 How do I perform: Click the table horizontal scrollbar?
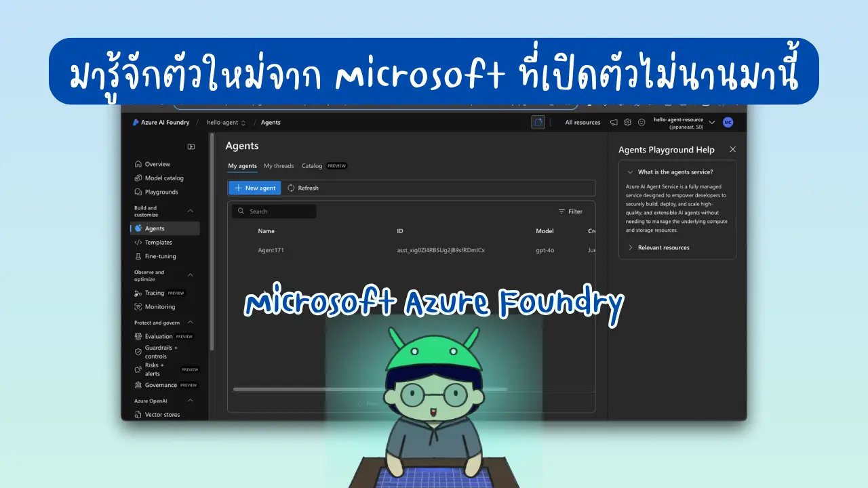[x=370, y=389]
